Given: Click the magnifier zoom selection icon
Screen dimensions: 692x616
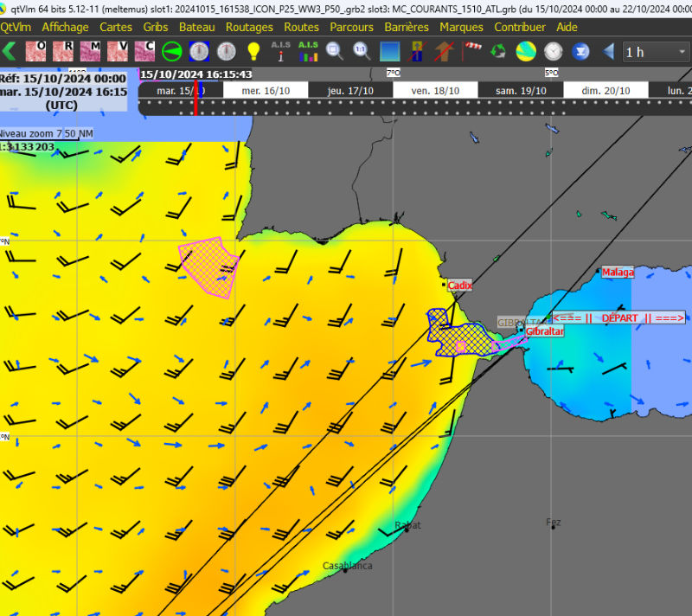Looking at the screenshot, I should coord(335,52).
